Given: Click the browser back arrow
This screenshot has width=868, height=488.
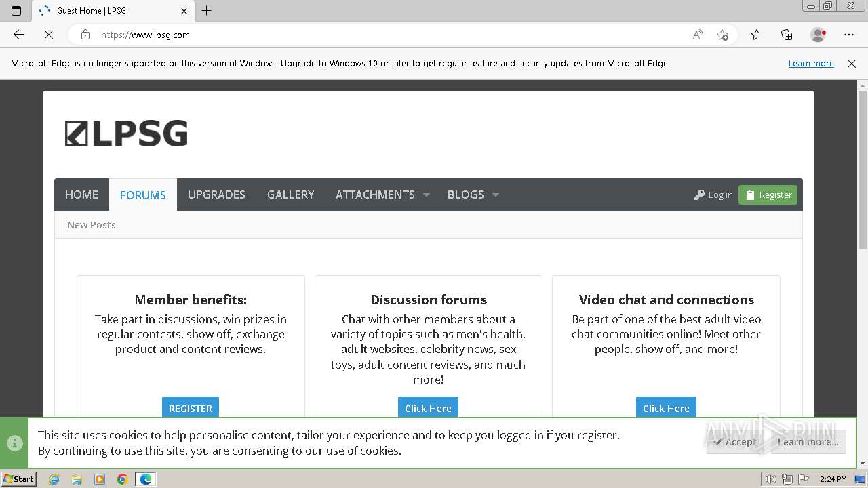Looking at the screenshot, I should pyautogui.click(x=19, y=35).
